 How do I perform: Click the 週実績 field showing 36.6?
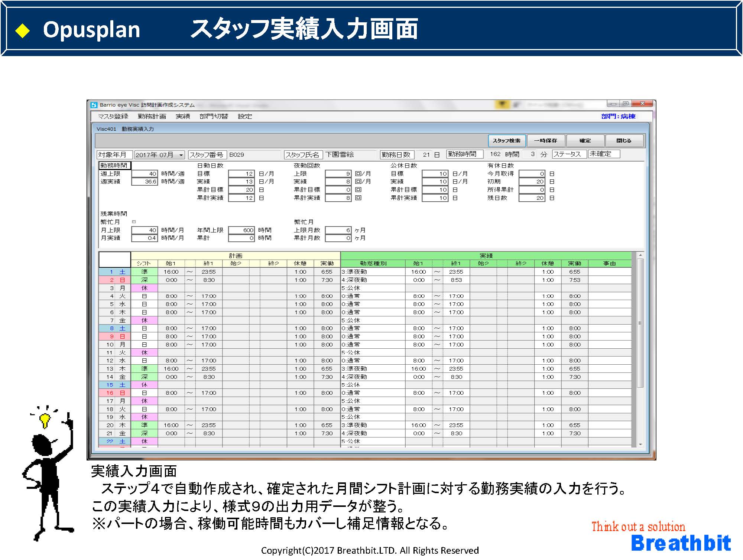145,182
